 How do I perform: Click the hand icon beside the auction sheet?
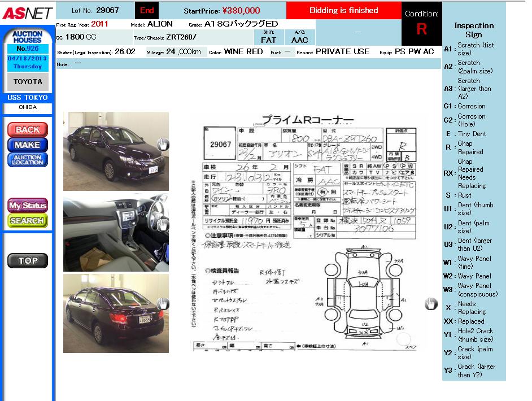(x=431, y=304)
